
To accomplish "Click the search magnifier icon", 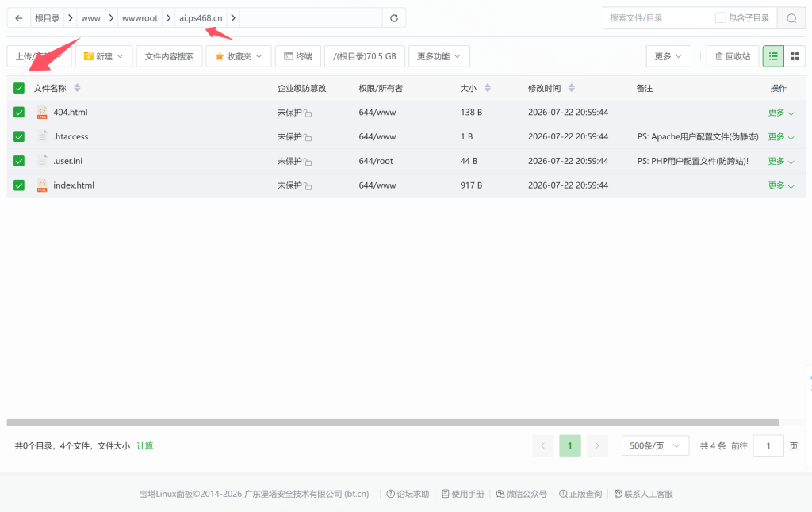I will (x=791, y=18).
